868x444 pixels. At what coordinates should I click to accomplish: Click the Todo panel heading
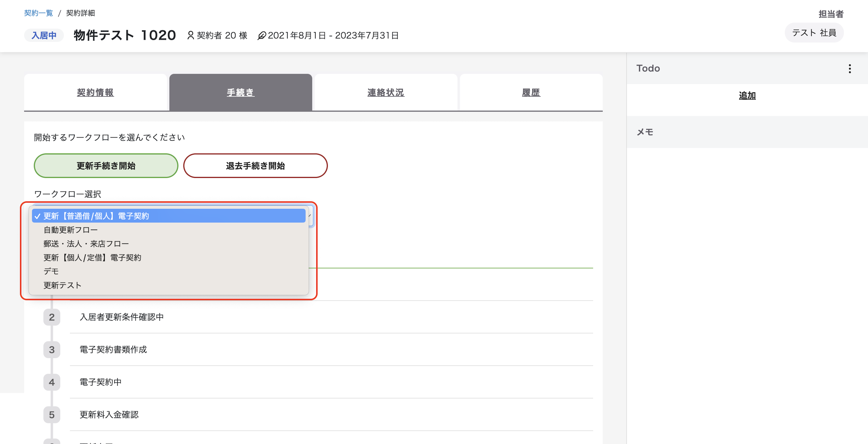pyautogui.click(x=648, y=68)
